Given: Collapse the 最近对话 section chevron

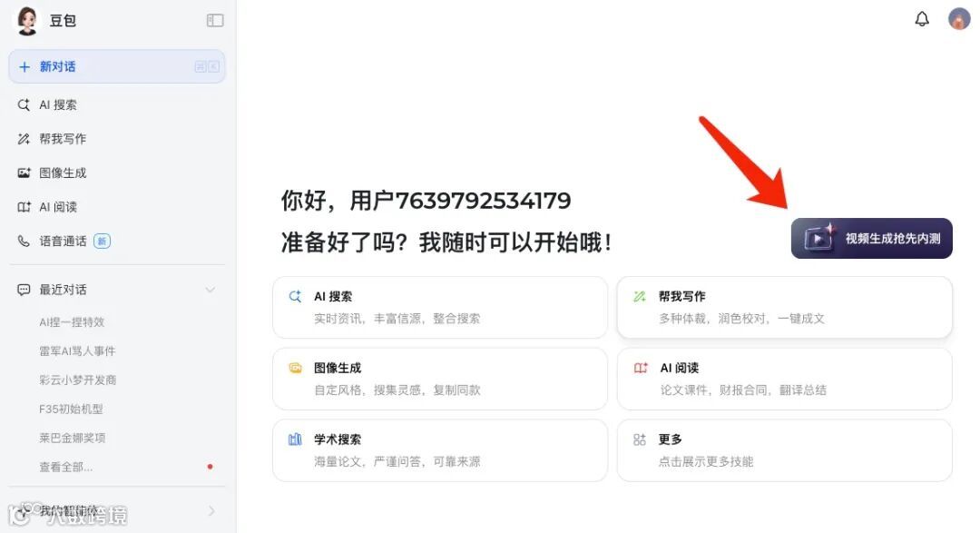Looking at the screenshot, I should pos(211,290).
